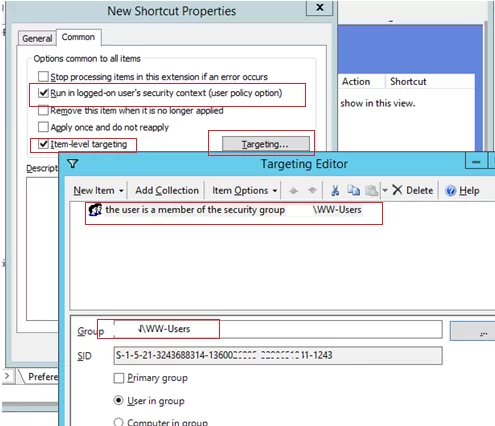Toggle Run in logged-on user's security context
The height and width of the screenshot is (426, 495).
pos(43,93)
